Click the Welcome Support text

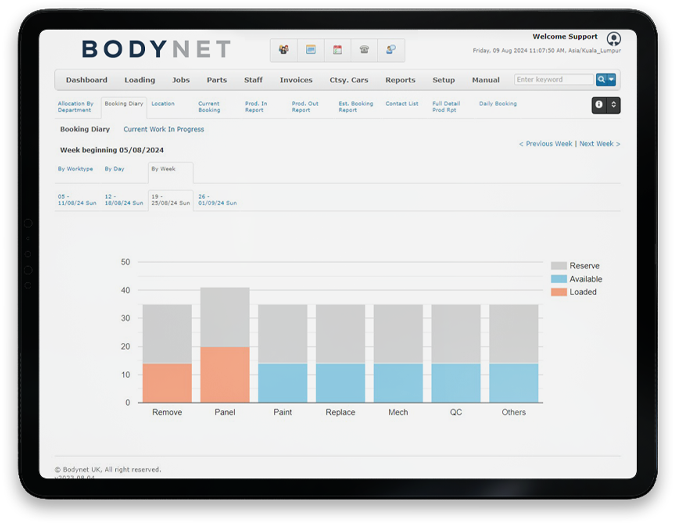pos(565,37)
